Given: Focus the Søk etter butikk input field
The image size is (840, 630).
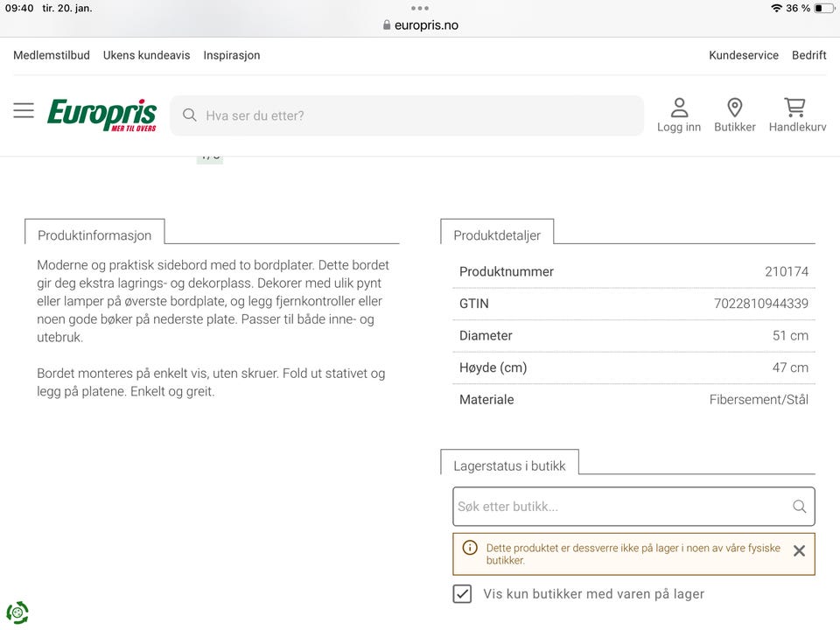Looking at the screenshot, I should tap(633, 507).
